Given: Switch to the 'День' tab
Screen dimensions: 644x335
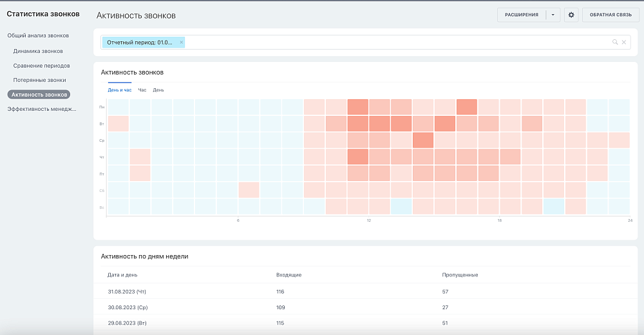Looking at the screenshot, I should tap(158, 90).
